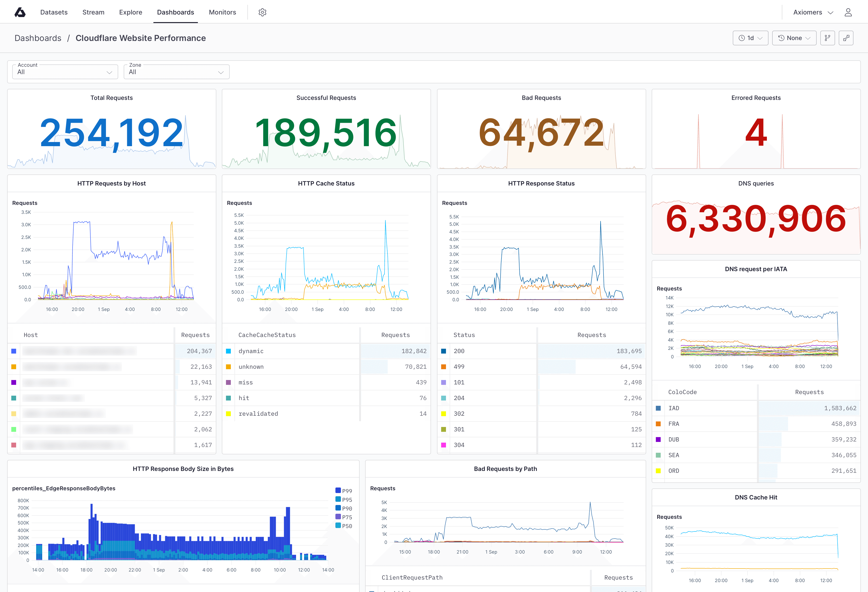Expand the Account filter dropdown

click(x=65, y=72)
